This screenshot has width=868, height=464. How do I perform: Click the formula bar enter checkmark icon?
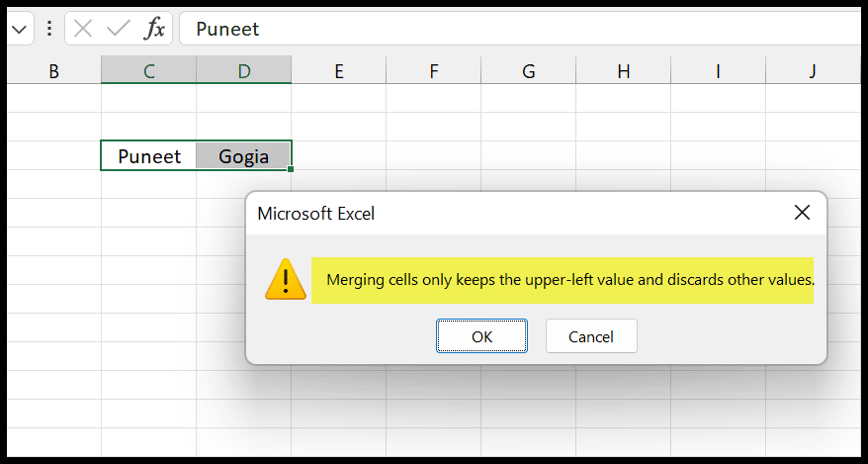pyautogui.click(x=118, y=29)
